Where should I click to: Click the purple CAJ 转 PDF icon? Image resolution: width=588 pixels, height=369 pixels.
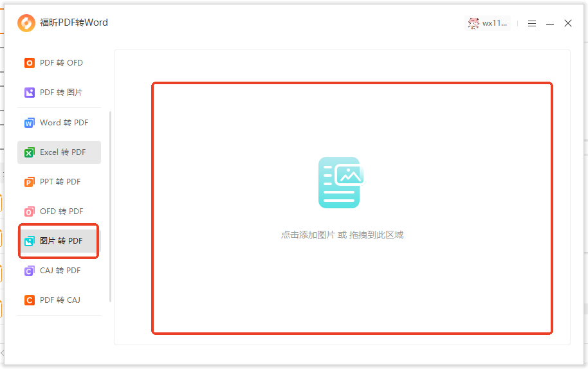(x=29, y=271)
